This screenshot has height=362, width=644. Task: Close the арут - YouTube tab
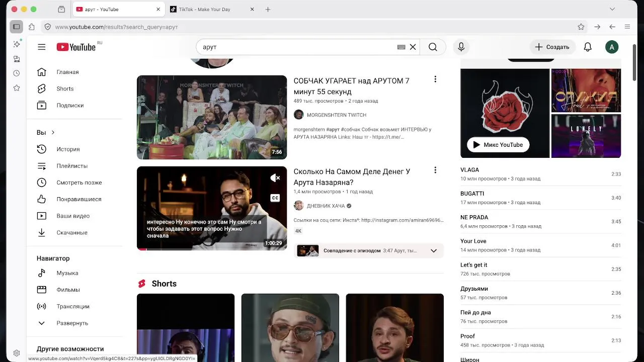(x=158, y=9)
